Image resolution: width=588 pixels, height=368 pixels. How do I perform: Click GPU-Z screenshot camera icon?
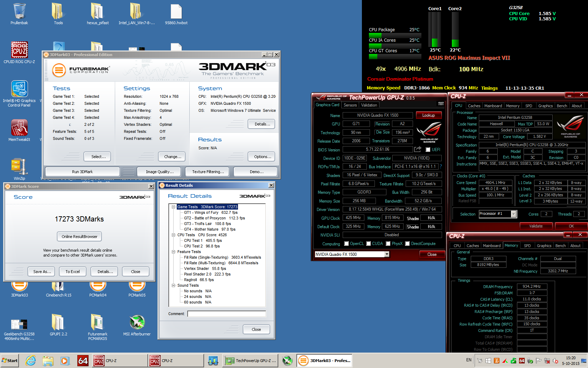click(x=441, y=104)
